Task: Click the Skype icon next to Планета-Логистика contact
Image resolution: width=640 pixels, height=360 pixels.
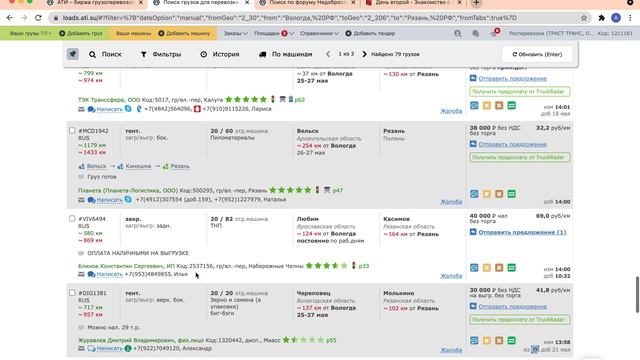Action: pyautogui.click(x=128, y=199)
